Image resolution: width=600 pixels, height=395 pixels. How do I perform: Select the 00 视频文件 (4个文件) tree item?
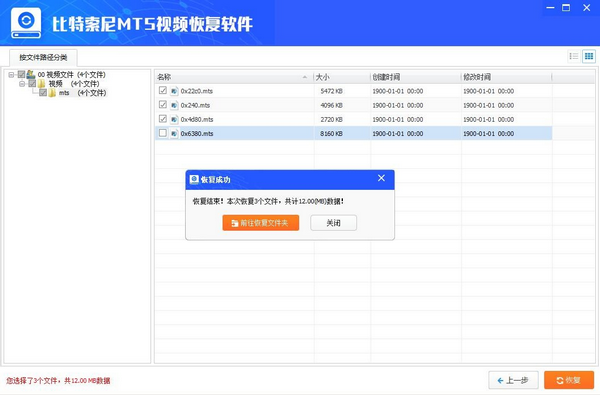click(x=72, y=74)
